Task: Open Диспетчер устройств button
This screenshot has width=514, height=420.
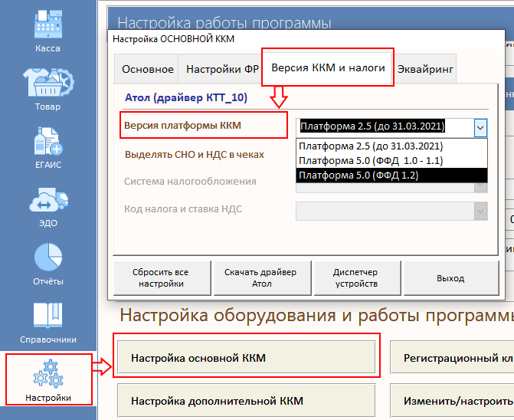Action: tap(355, 278)
